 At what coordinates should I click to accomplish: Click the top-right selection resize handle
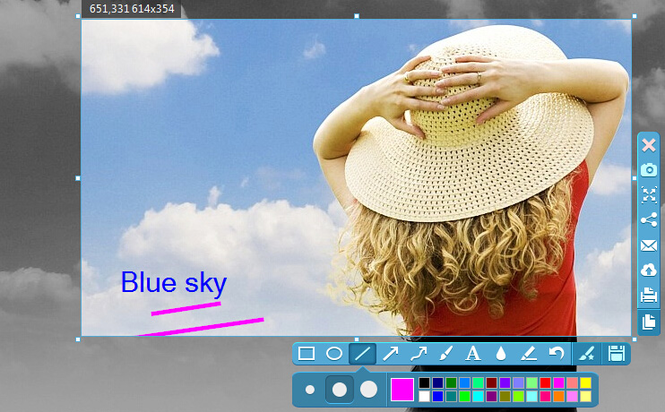click(x=634, y=16)
